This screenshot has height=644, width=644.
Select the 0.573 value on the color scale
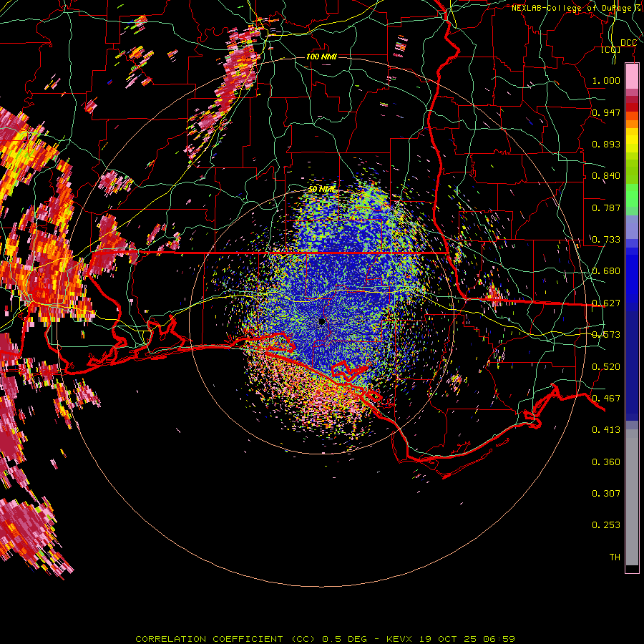coord(606,335)
